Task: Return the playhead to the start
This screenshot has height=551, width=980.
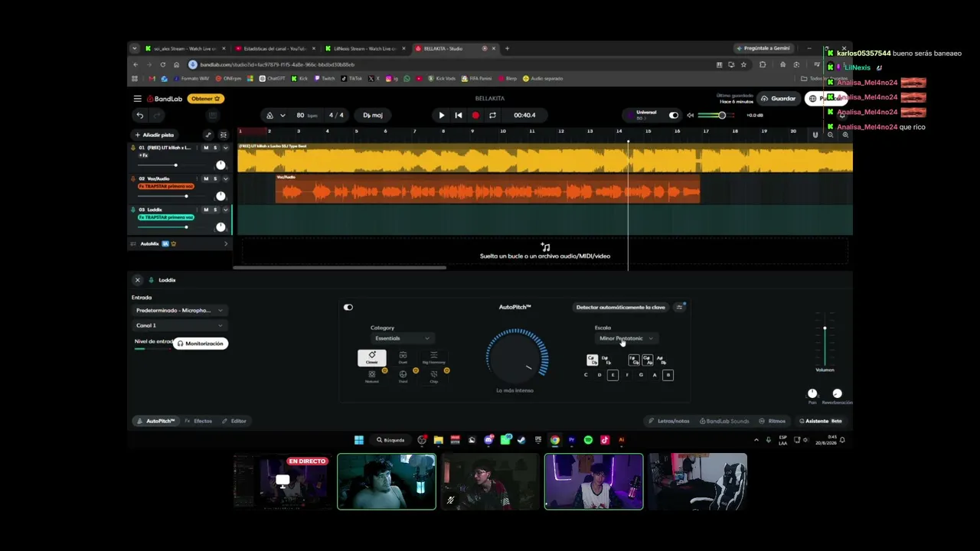Action: click(x=458, y=116)
